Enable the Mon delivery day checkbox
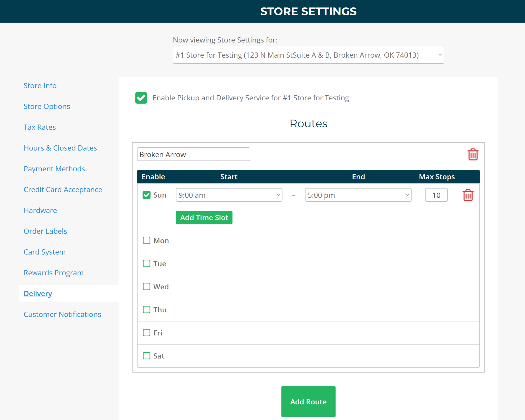The width and height of the screenshot is (525, 420). [146, 241]
